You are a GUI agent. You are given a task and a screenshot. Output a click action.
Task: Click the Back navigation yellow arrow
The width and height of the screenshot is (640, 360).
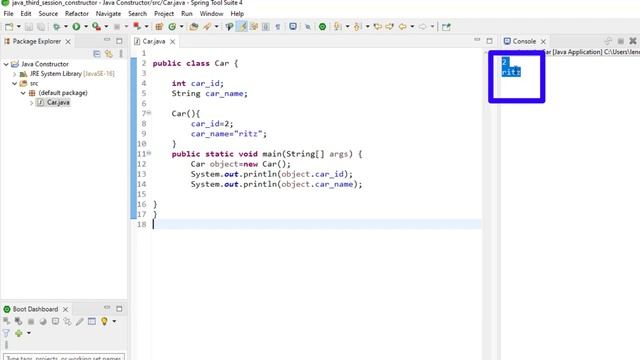(x=402, y=27)
